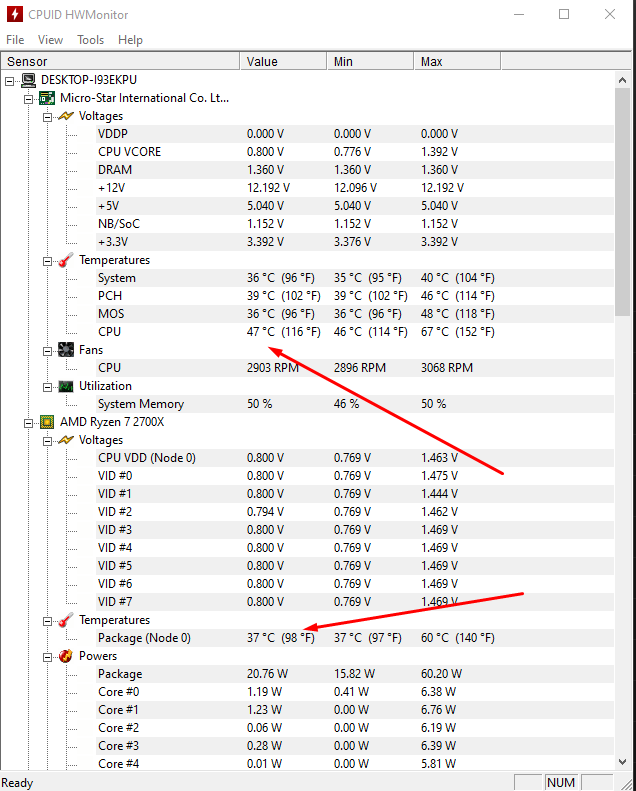Collapse the Micro-Star International node
Image resolution: width=636 pixels, height=791 pixels.
[x=29, y=99]
